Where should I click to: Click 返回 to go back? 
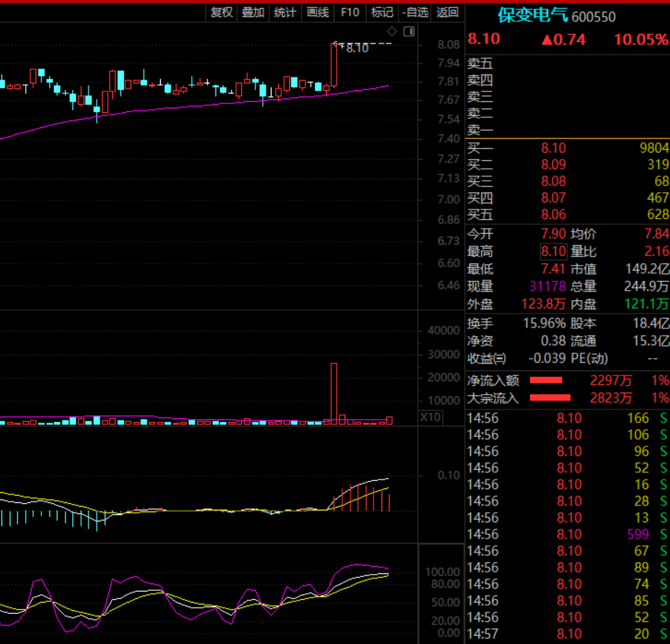point(447,13)
